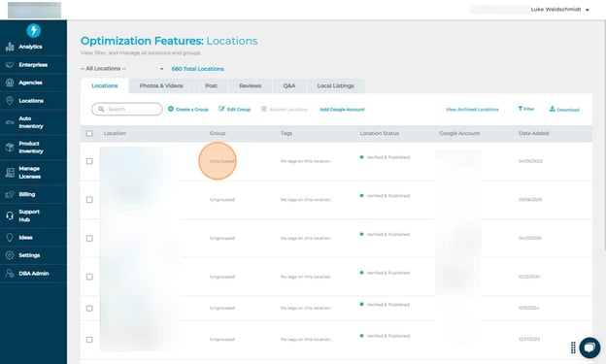Open the Luke Waldschmidt user menu
This screenshot has height=364, width=606.
pyautogui.click(x=559, y=10)
